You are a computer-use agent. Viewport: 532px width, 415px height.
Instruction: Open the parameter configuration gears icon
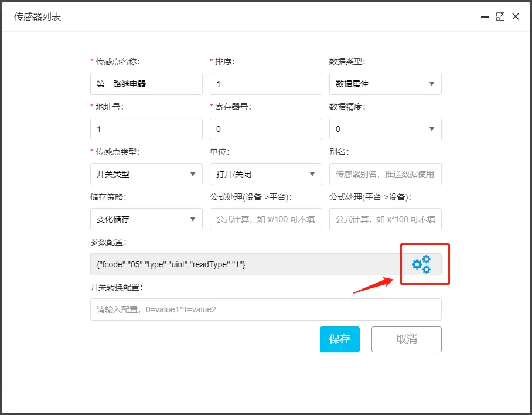click(424, 264)
